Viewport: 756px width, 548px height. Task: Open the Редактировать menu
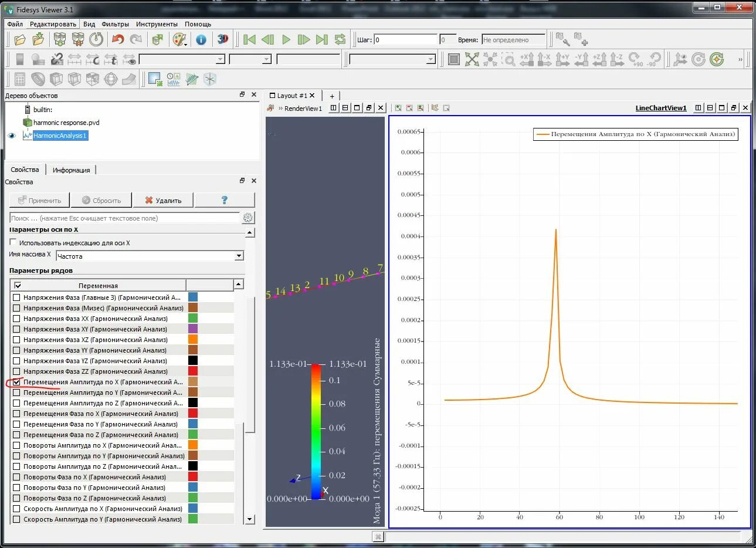click(x=53, y=24)
